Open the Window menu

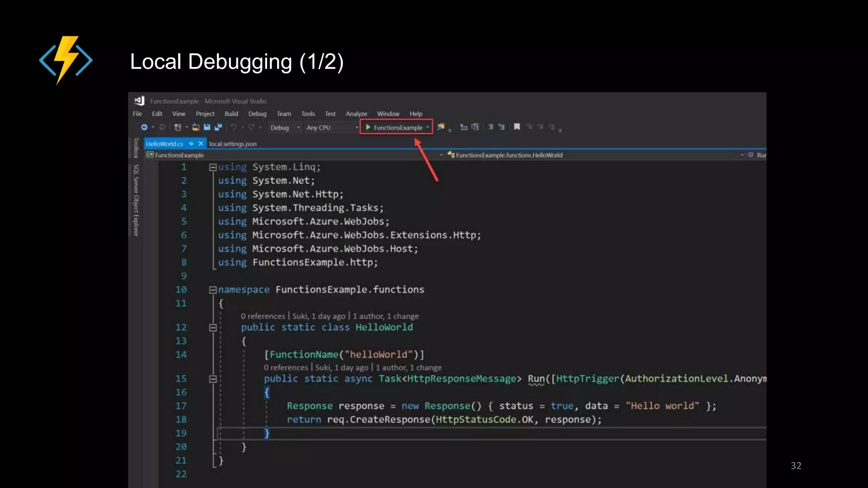pyautogui.click(x=388, y=114)
